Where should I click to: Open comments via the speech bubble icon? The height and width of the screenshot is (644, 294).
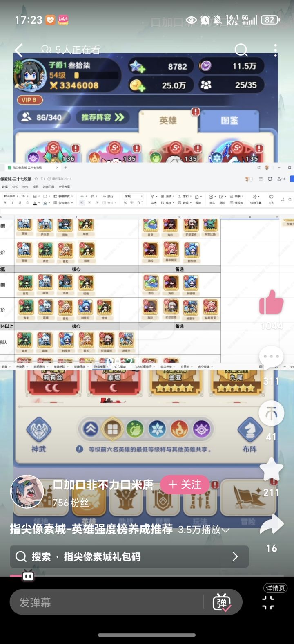tap(271, 358)
